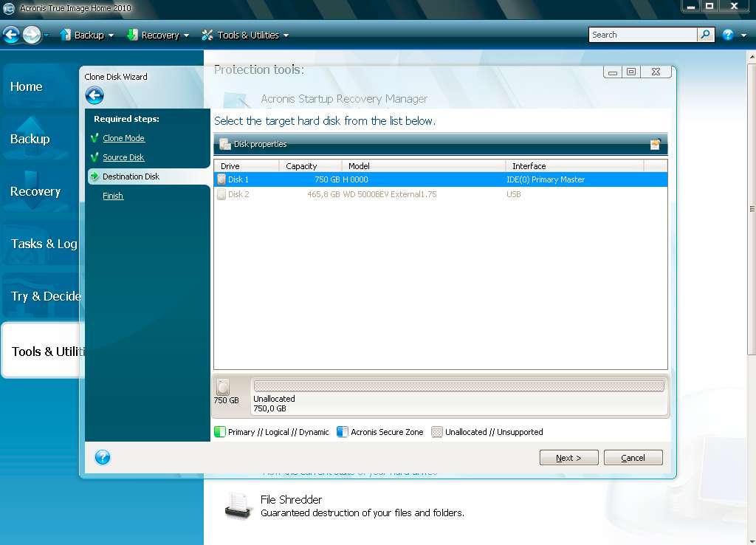Screen dimensions: 756x545
Task: Click the Recovery toolbar green arrow icon
Action: (132, 35)
